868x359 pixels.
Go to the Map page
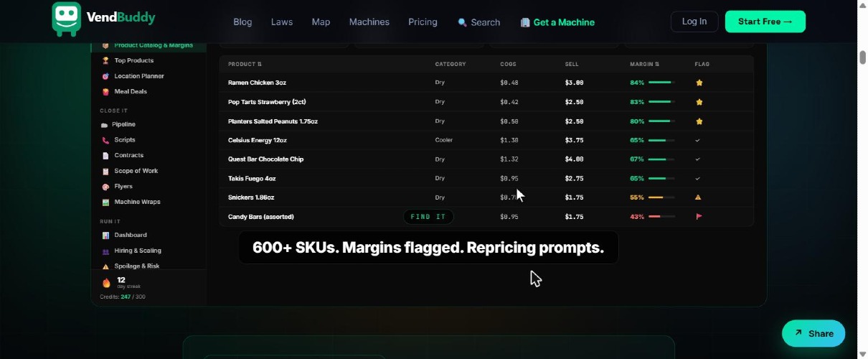pyautogui.click(x=321, y=22)
